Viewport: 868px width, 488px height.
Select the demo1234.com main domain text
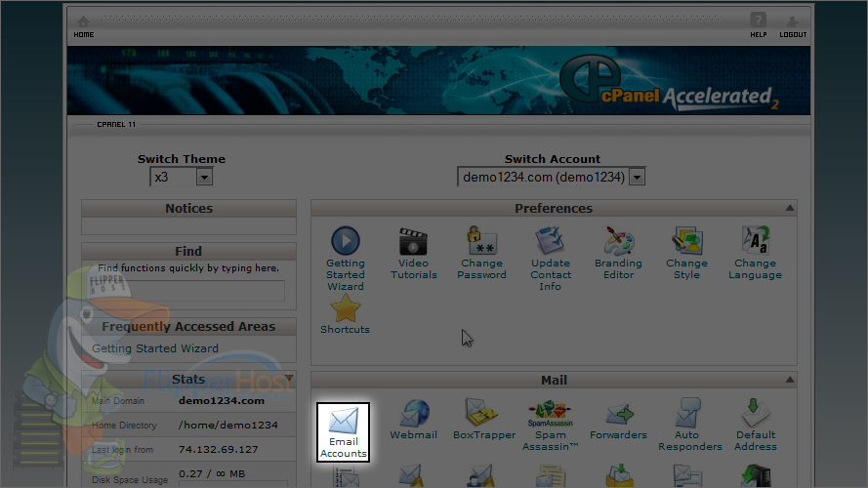222,400
